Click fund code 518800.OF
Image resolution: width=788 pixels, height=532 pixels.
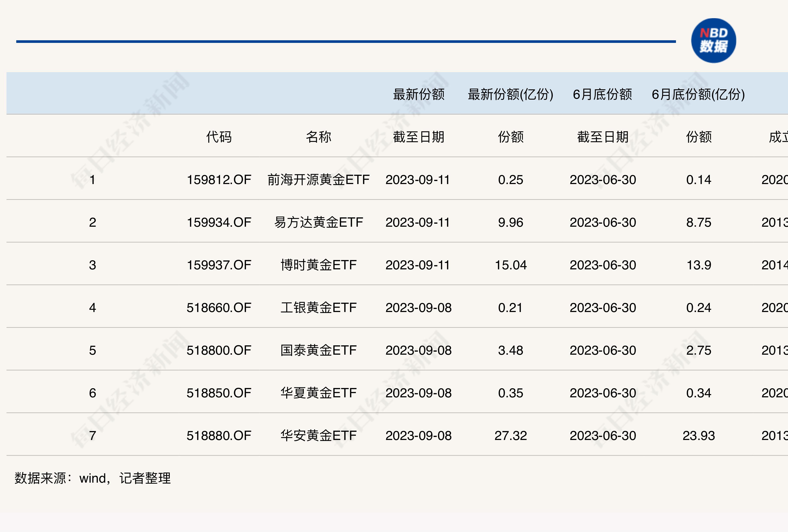coord(219,350)
